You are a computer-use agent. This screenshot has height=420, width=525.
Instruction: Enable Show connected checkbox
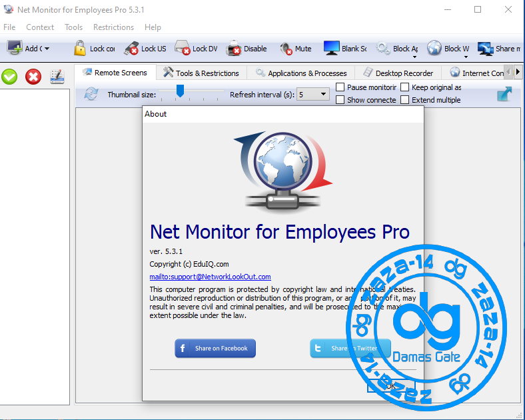coord(340,100)
